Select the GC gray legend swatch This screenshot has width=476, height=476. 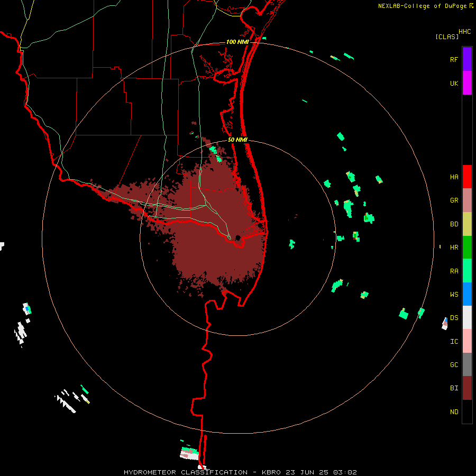point(467,364)
